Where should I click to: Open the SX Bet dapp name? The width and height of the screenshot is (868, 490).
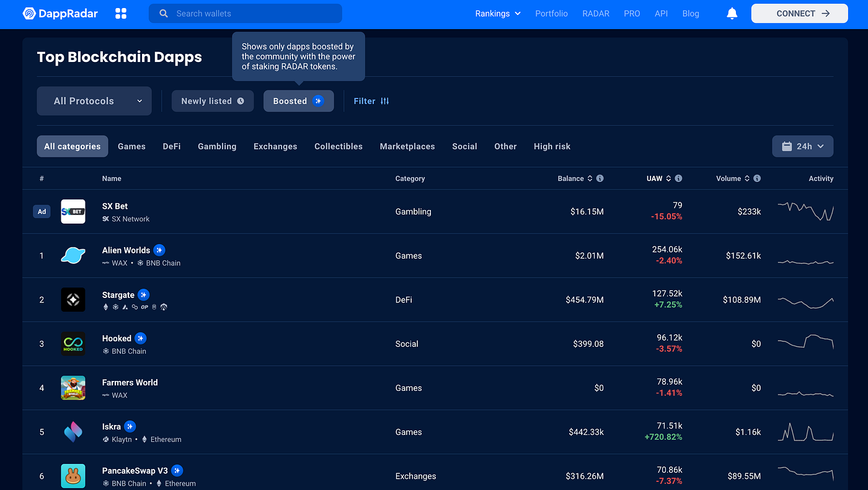[x=115, y=206]
